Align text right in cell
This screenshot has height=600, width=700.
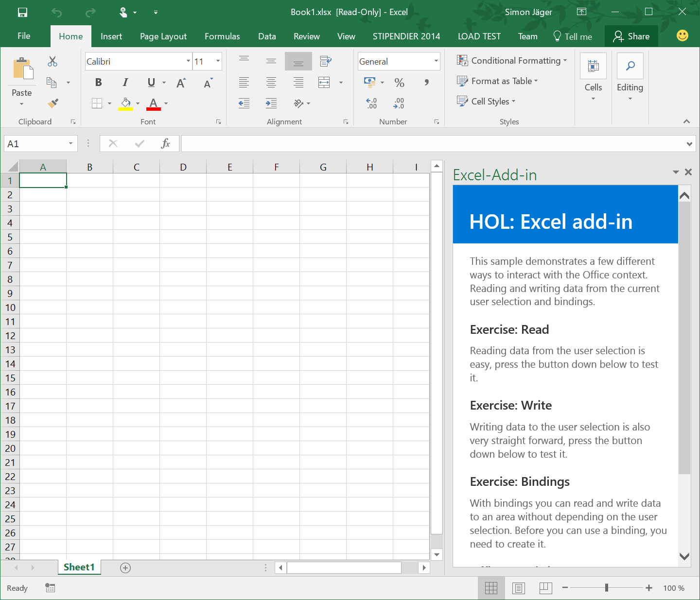tap(298, 83)
